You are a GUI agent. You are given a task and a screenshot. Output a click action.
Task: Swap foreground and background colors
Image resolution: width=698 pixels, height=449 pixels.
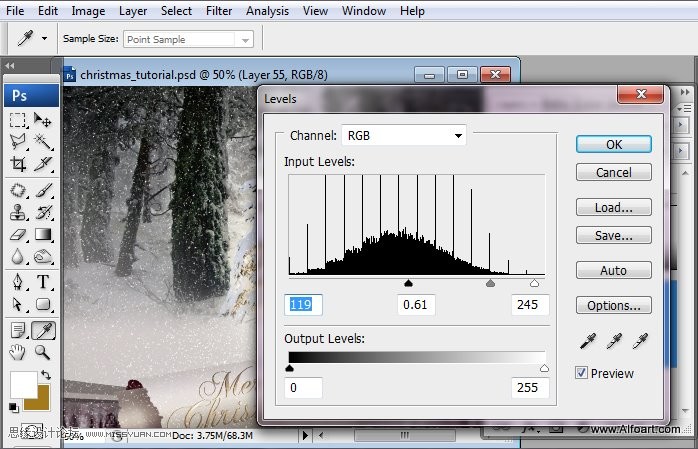46,375
